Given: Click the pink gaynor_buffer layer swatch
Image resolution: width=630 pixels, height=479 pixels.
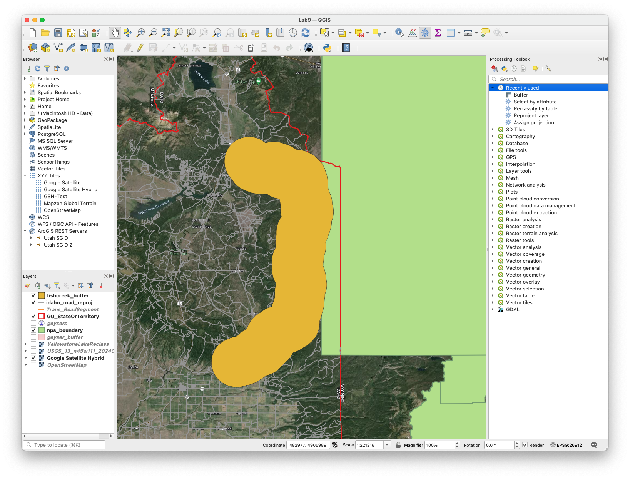Looking at the screenshot, I should point(41,338).
